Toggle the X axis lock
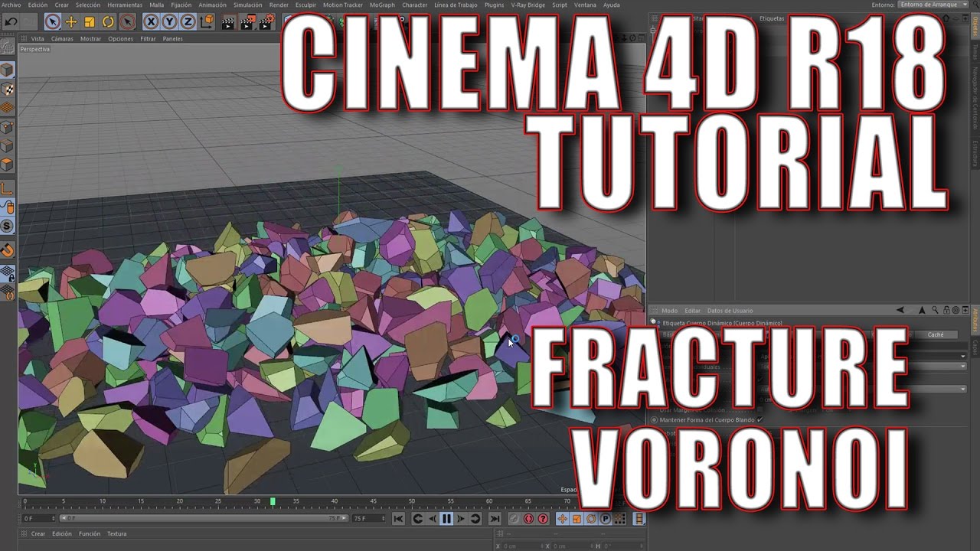 (152, 22)
